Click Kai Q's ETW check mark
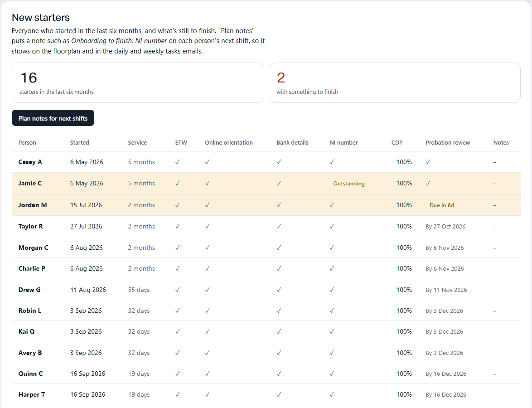Viewport: 532px width, 408px height. [178, 332]
